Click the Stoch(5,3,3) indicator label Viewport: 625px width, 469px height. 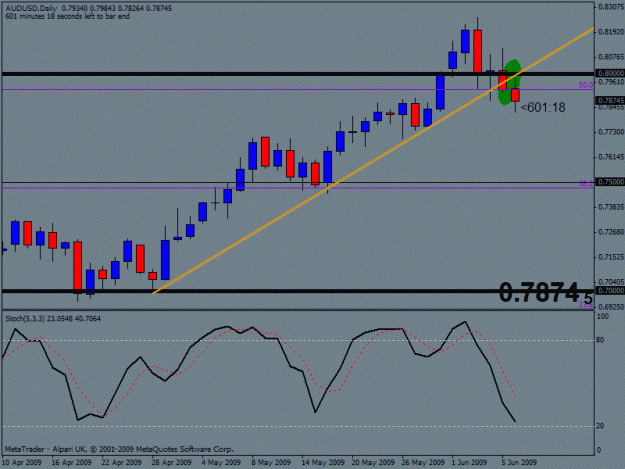[x=53, y=319]
